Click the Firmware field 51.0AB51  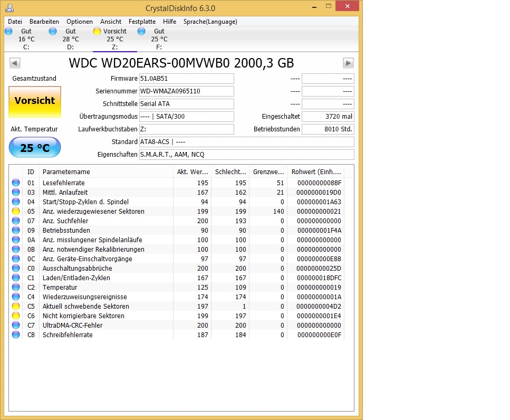[x=186, y=79]
